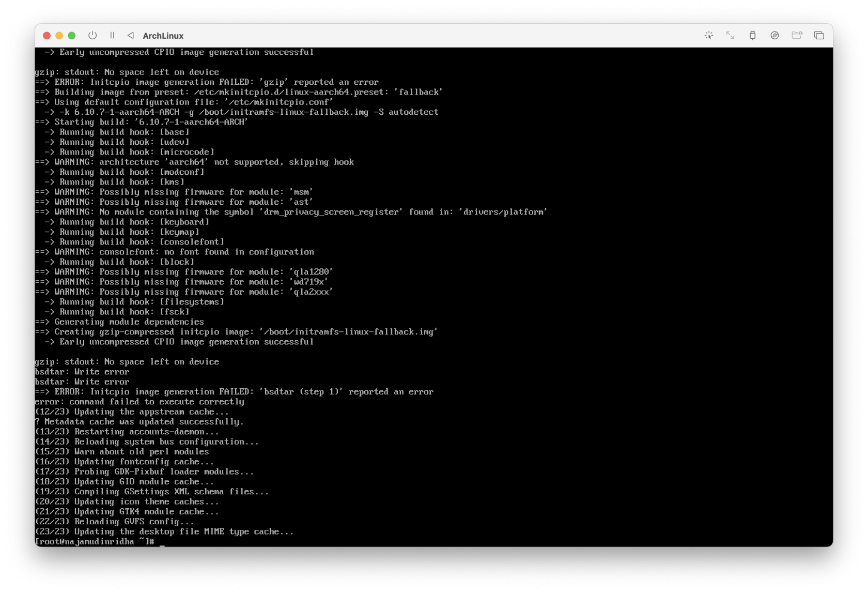This screenshot has height=593, width=868.
Task: Click "Running build hook: [block]" line
Action: click(x=119, y=262)
